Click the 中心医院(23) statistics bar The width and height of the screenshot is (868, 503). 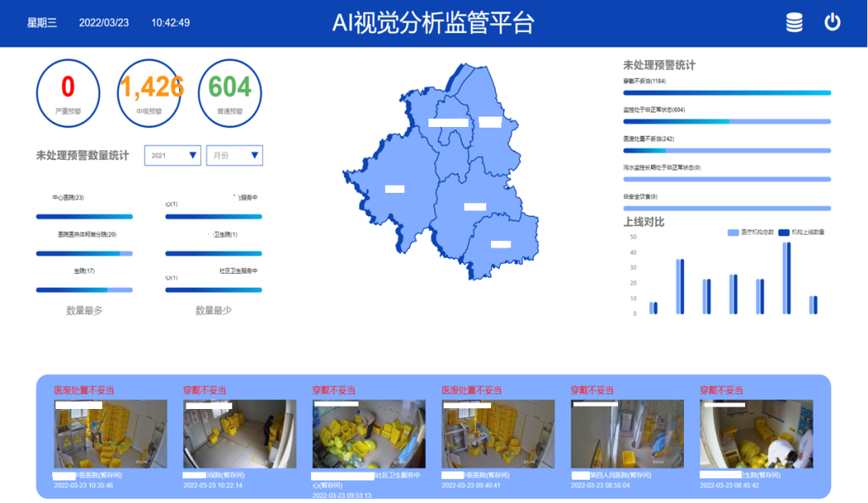pos(84,217)
